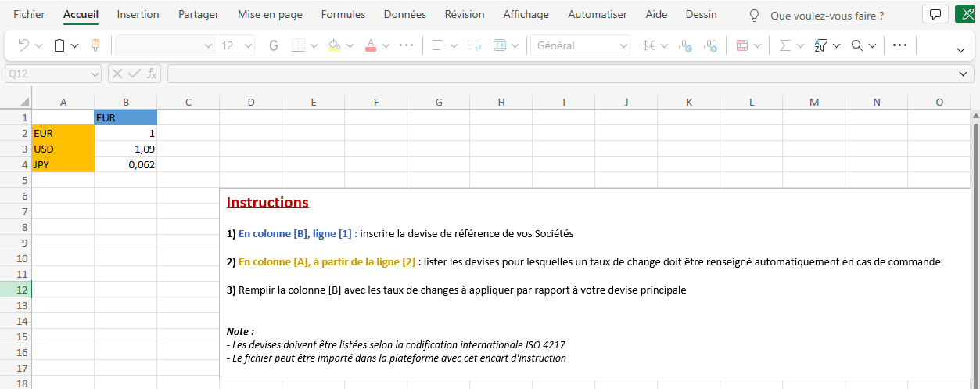Expand the Général number format dropdown
The image size is (980, 389).
click(x=623, y=45)
